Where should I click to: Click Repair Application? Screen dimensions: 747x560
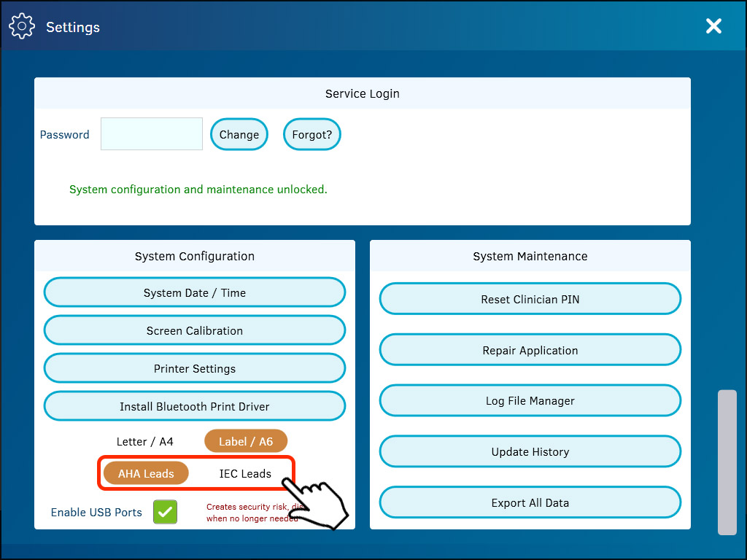530,351
